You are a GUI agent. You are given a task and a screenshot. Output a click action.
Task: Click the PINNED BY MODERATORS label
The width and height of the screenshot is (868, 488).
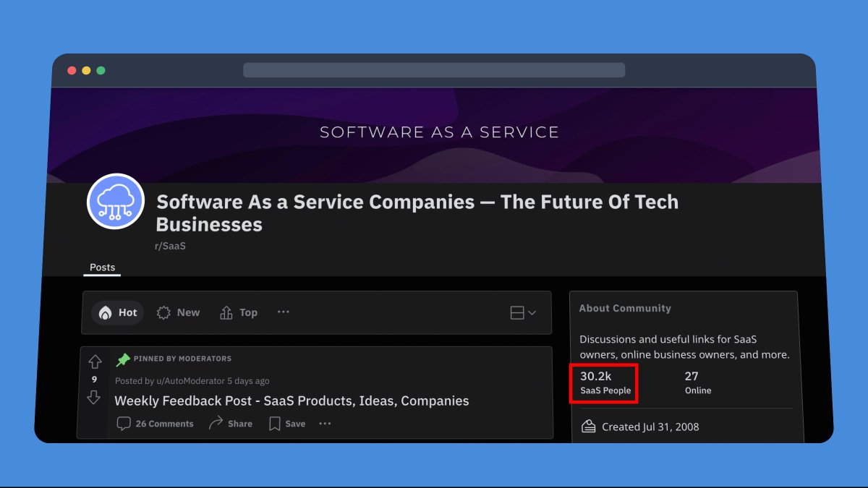182,359
